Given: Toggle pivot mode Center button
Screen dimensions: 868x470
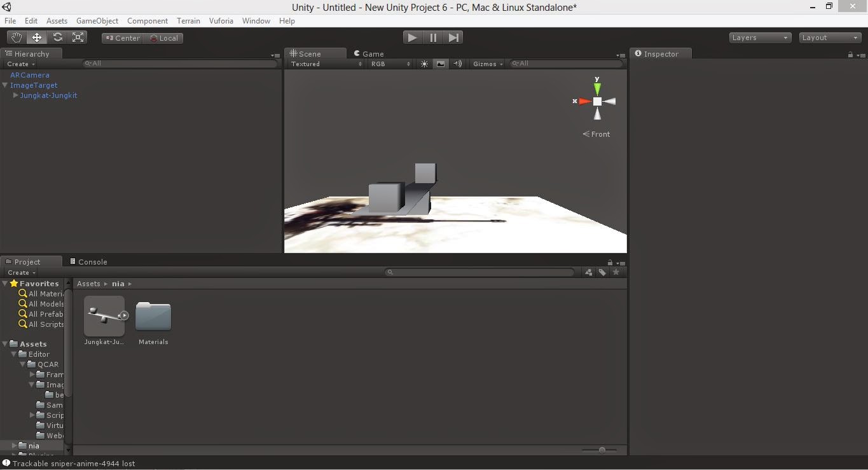Looking at the screenshot, I should [122, 38].
